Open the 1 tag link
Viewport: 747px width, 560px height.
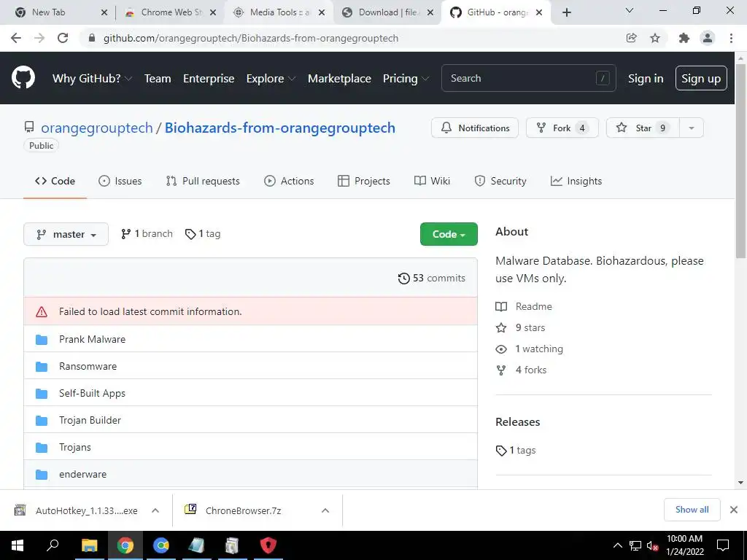[203, 234]
